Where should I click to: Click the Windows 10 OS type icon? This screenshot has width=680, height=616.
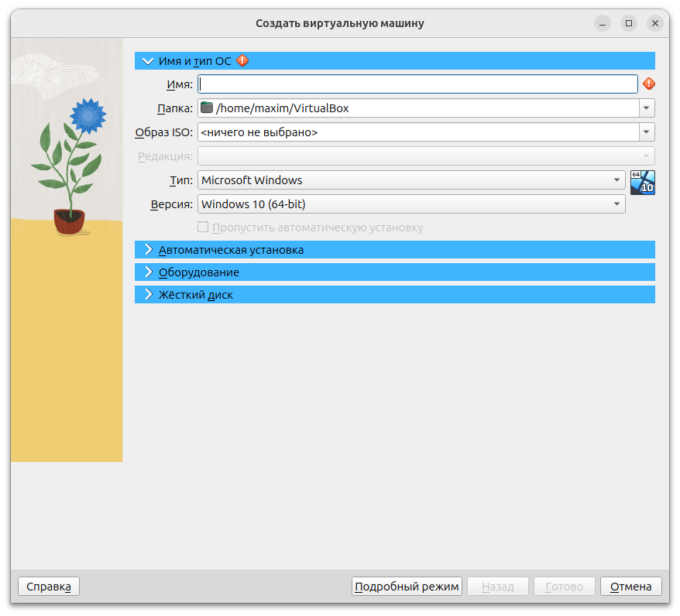tap(642, 183)
